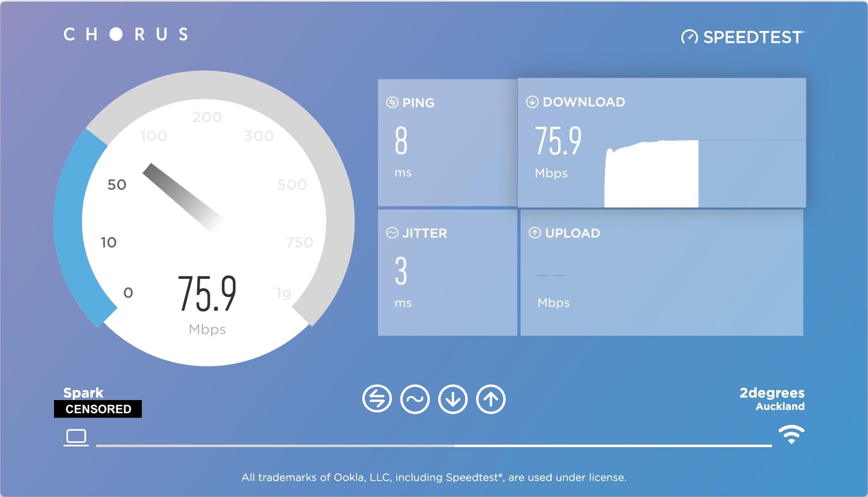The height and width of the screenshot is (497, 868).
Task: Click the upload Mbps placeholder dashes
Action: point(551,275)
